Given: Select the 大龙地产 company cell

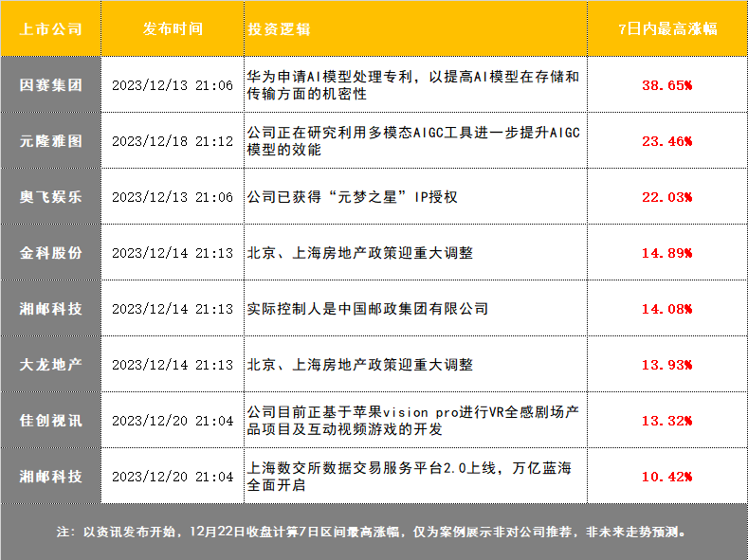Looking at the screenshot, I should (50, 365).
